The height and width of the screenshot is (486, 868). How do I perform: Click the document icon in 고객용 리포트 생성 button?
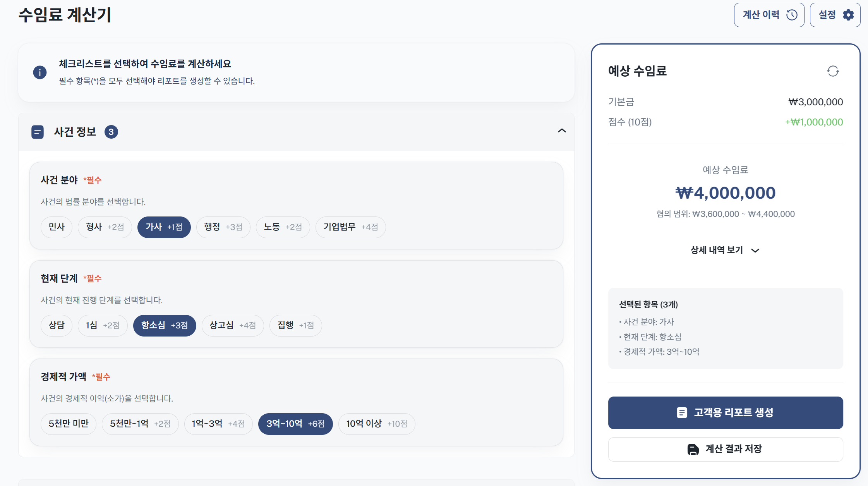[682, 413]
